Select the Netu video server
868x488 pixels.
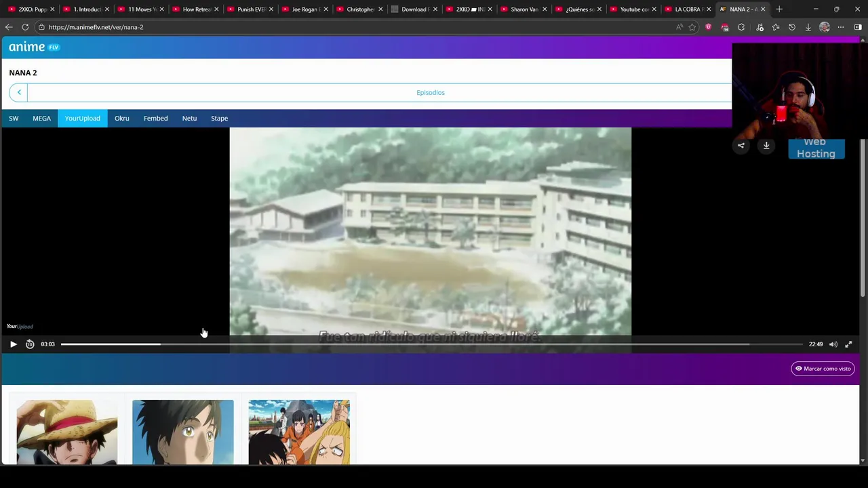click(189, 119)
